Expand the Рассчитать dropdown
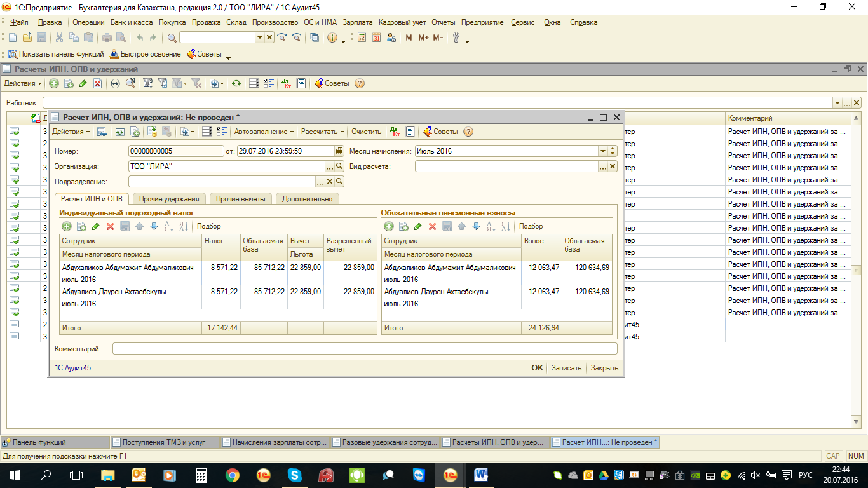This screenshot has height=488, width=868. tap(323, 132)
